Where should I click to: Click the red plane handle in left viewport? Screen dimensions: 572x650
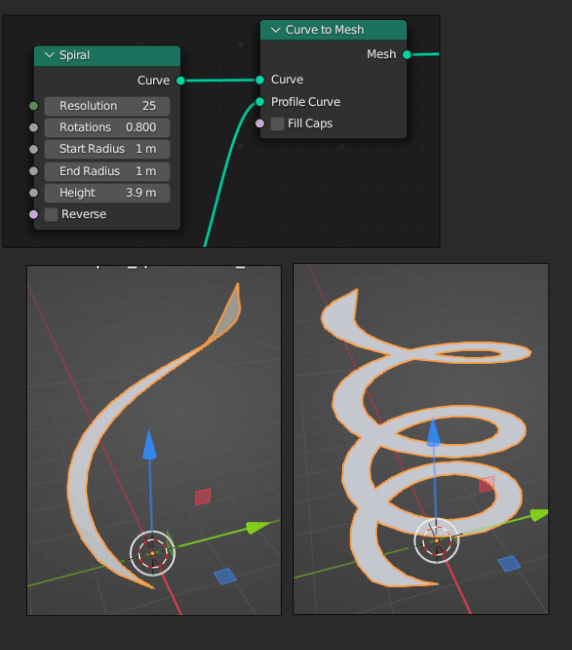[203, 497]
